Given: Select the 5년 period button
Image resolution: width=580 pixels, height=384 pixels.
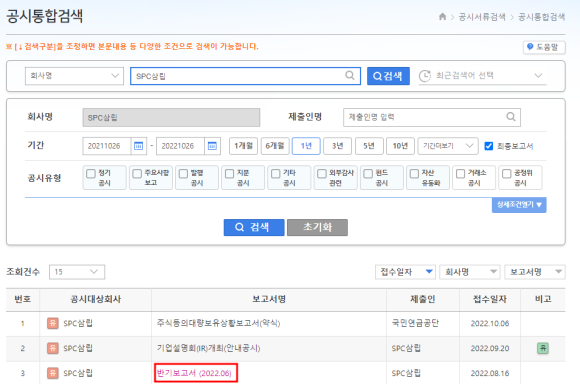Looking at the screenshot, I should [x=369, y=146].
